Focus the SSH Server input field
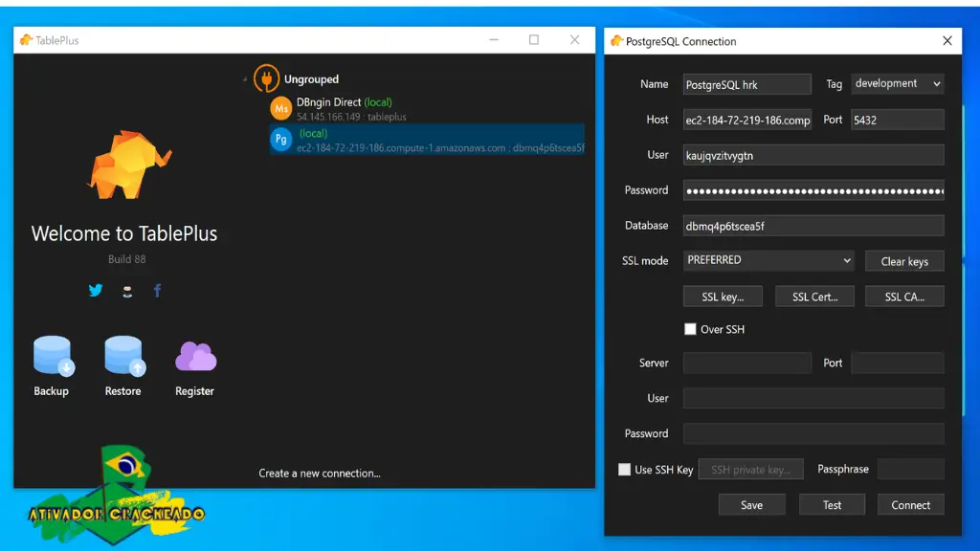This screenshot has height=551, width=980. pos(746,363)
